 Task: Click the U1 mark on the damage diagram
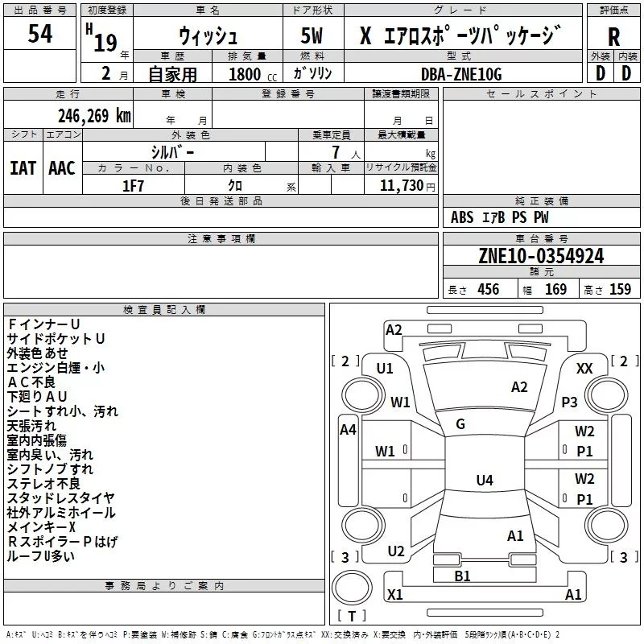coord(385,369)
